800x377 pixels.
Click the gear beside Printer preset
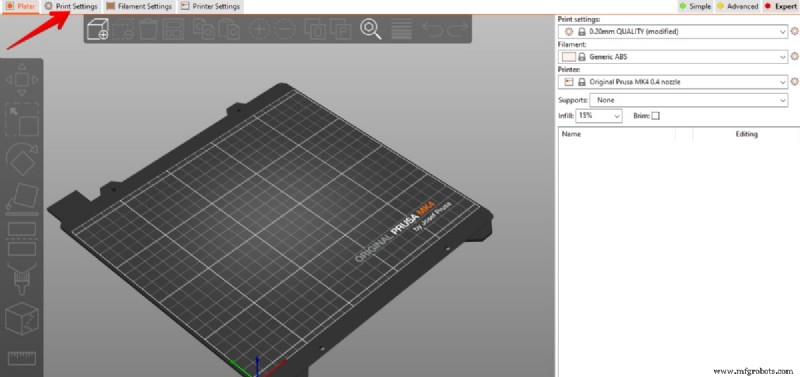tap(794, 81)
